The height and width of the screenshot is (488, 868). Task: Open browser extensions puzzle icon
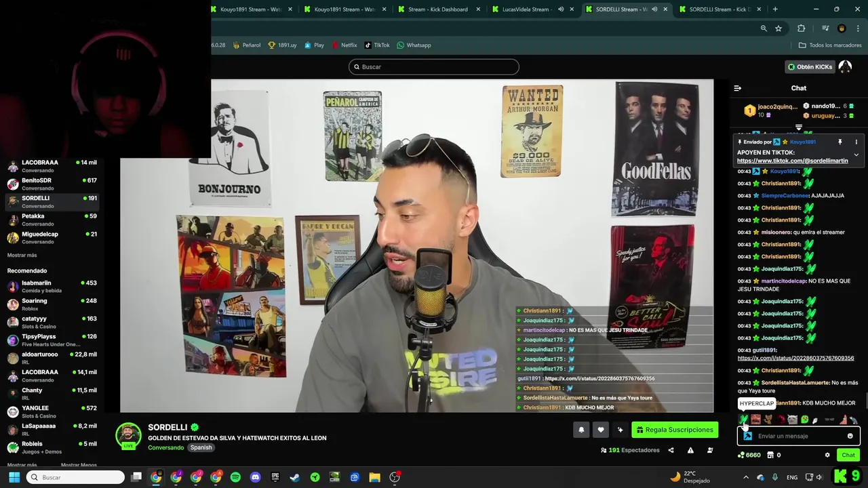pyautogui.click(x=802, y=28)
